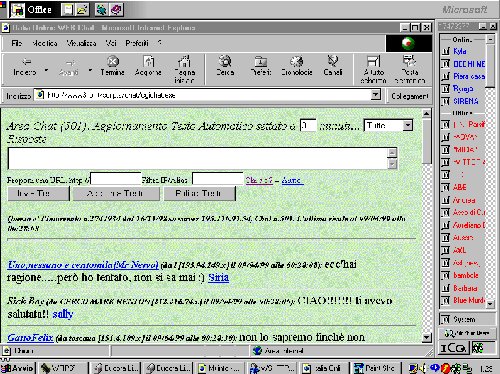Image resolution: width=500 pixels, height=374 pixels.
Task: Click the Siria hyperlink in chat
Action: tap(218, 277)
